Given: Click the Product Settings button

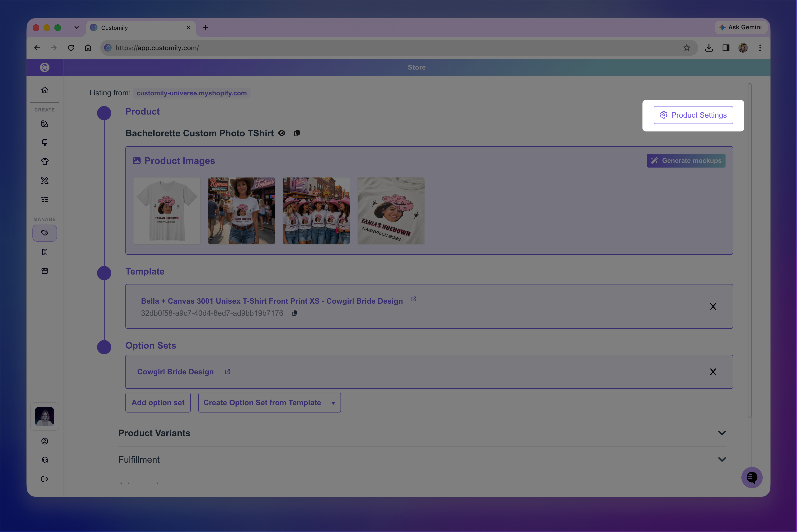Looking at the screenshot, I should [693, 115].
